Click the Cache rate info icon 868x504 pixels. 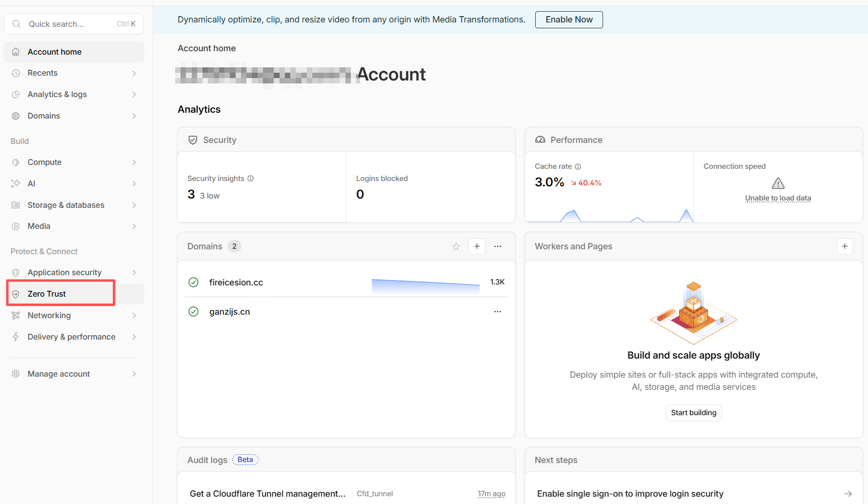click(578, 166)
